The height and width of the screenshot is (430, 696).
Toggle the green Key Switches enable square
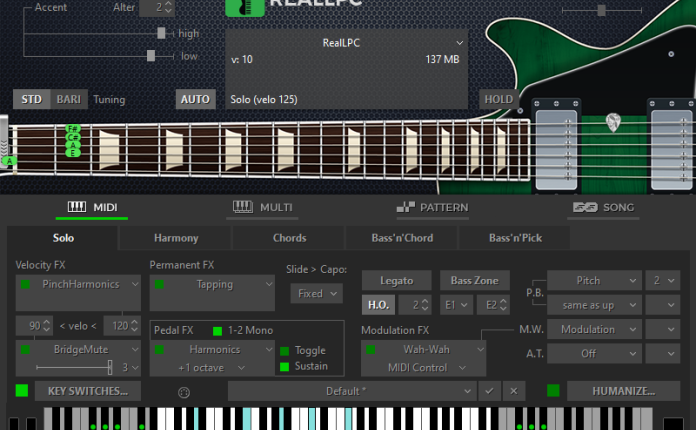(22, 391)
